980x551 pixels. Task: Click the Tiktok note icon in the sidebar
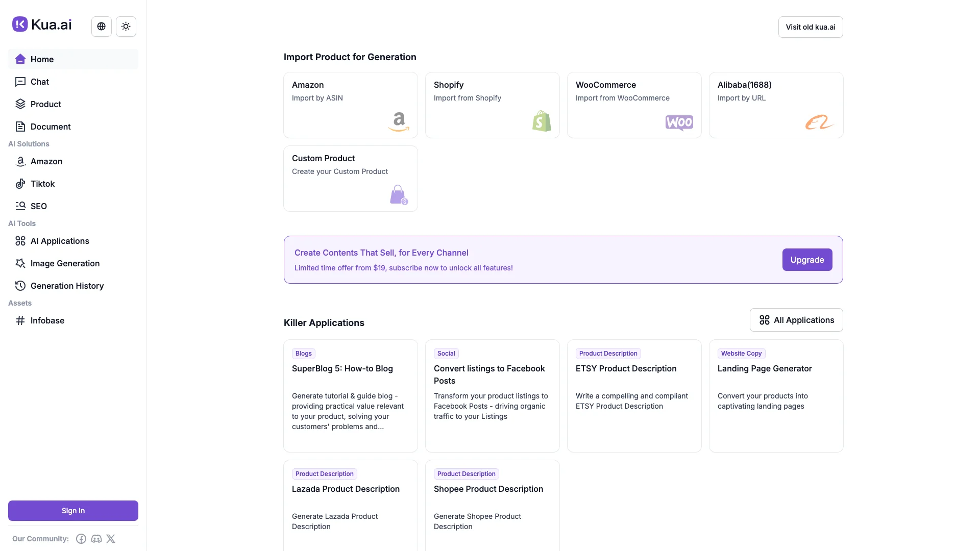pos(20,184)
